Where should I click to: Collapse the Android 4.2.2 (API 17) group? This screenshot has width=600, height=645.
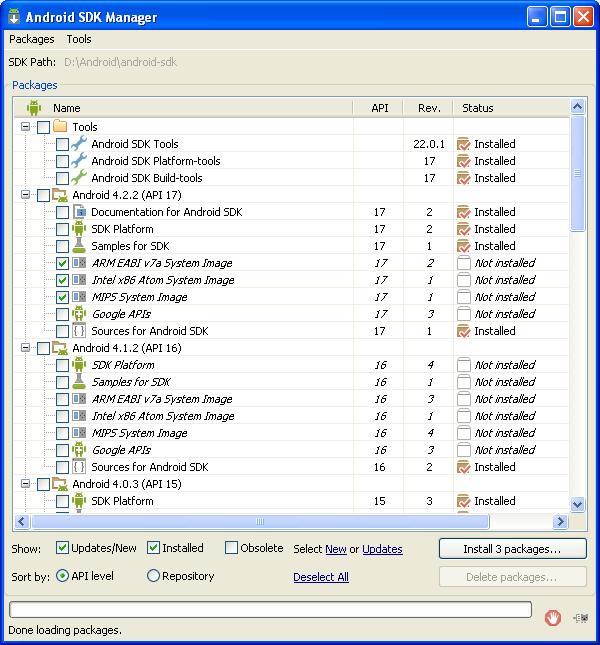[x=25, y=195]
